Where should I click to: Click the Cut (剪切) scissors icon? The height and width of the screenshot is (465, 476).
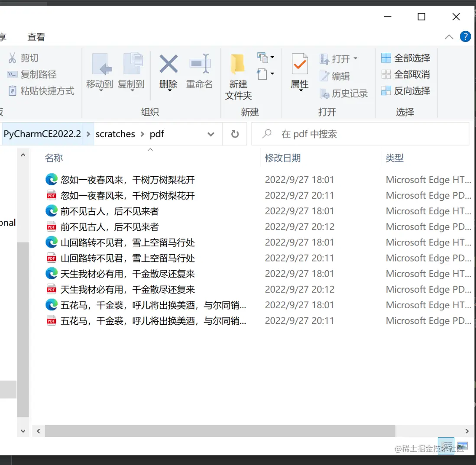coord(12,58)
